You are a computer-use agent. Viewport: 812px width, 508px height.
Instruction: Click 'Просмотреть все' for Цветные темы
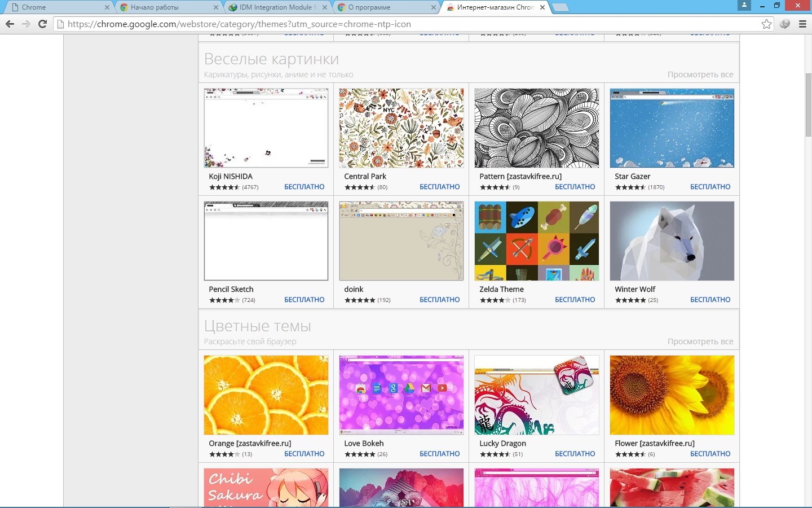(700, 341)
